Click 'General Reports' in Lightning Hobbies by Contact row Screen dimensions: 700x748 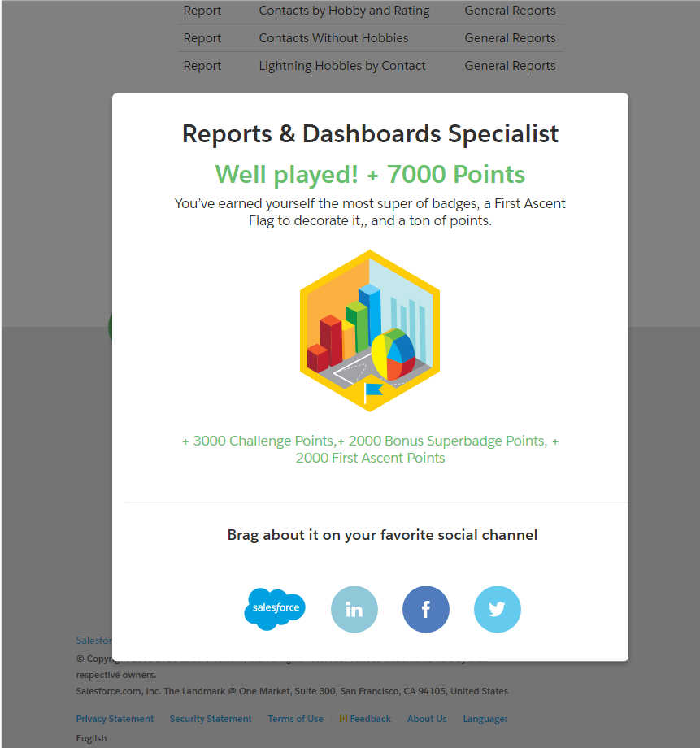coord(510,66)
